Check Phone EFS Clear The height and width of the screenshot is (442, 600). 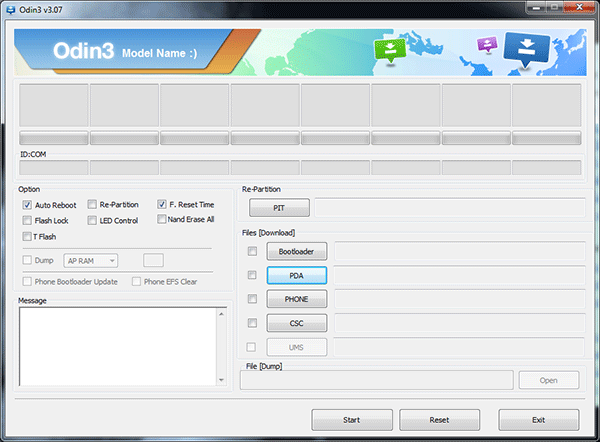136,282
